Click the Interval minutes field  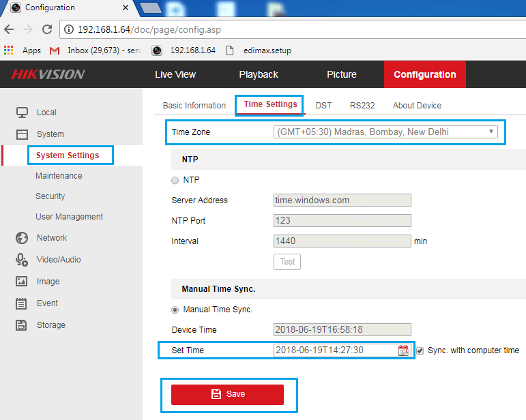coord(342,241)
